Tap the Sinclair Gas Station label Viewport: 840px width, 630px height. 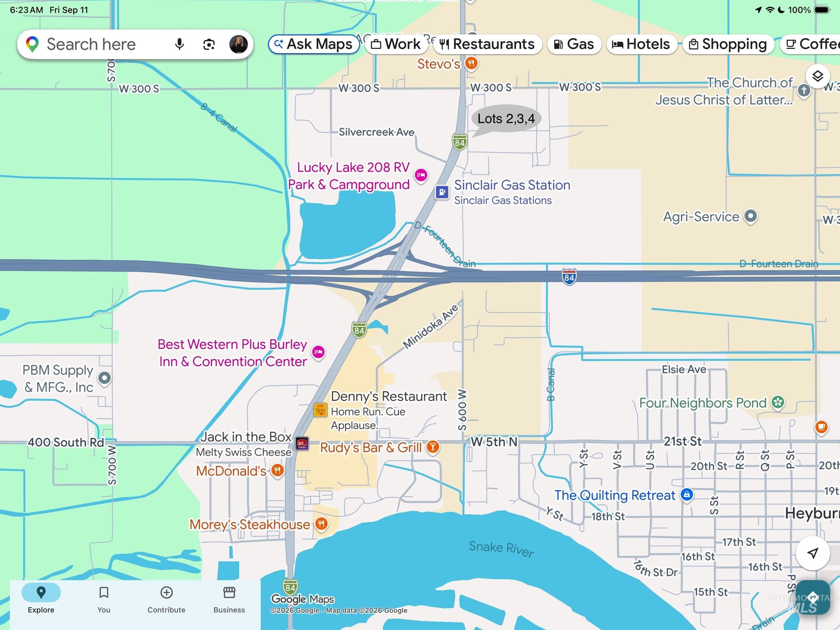(x=512, y=185)
